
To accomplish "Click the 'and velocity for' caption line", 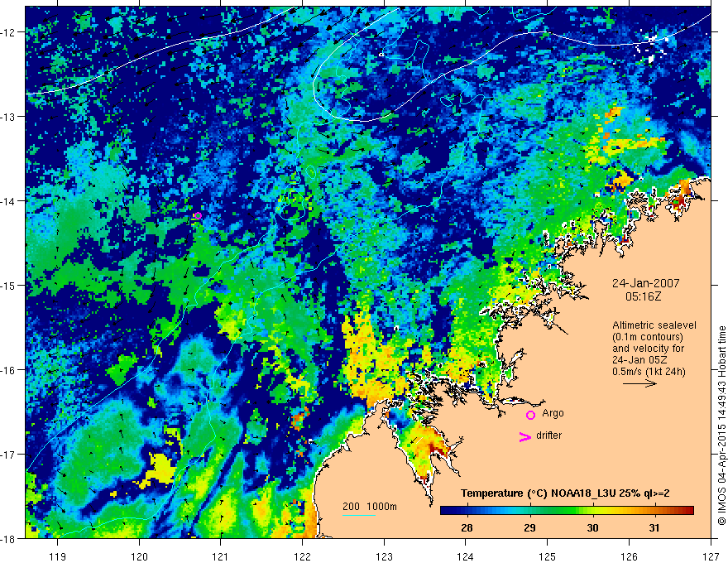I will click(x=648, y=349).
